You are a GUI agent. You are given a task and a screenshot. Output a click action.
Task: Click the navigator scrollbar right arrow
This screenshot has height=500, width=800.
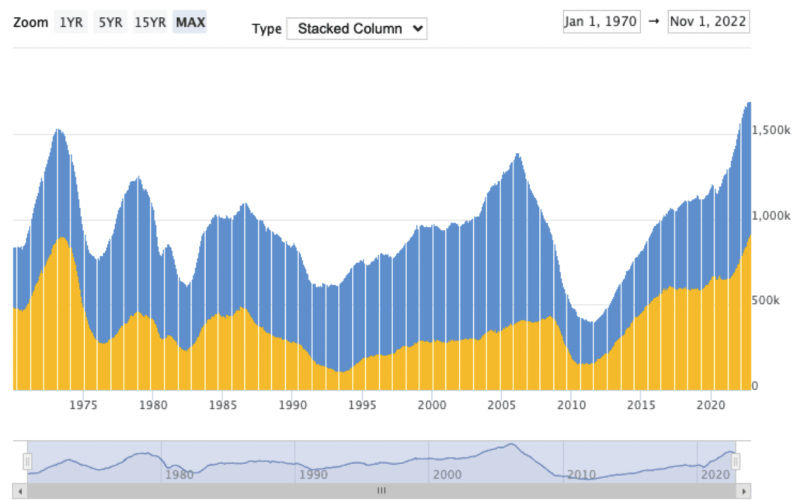(x=742, y=491)
